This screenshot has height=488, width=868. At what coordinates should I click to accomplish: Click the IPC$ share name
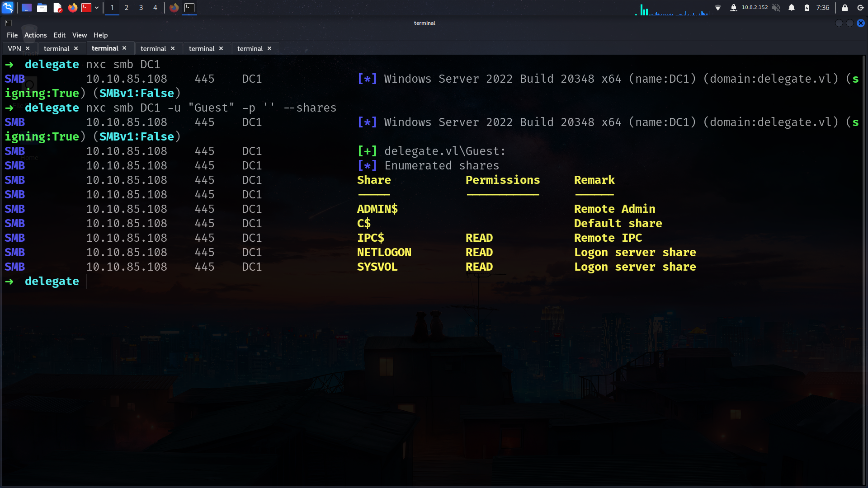click(371, 238)
